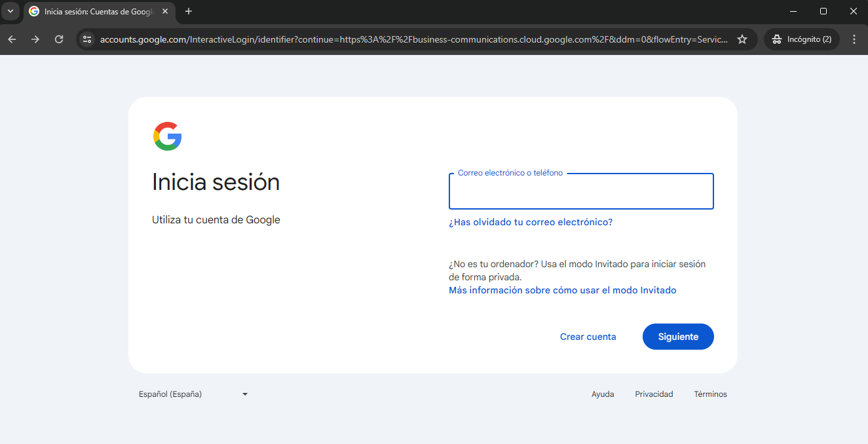Click the browser Forward arrow
Viewport: 868px width, 444px height.
click(x=35, y=39)
